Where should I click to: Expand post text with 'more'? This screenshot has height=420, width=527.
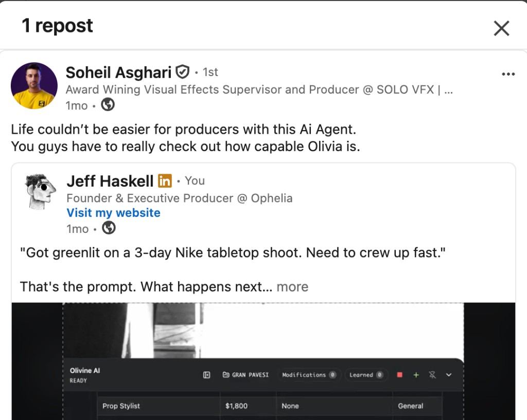(292, 287)
